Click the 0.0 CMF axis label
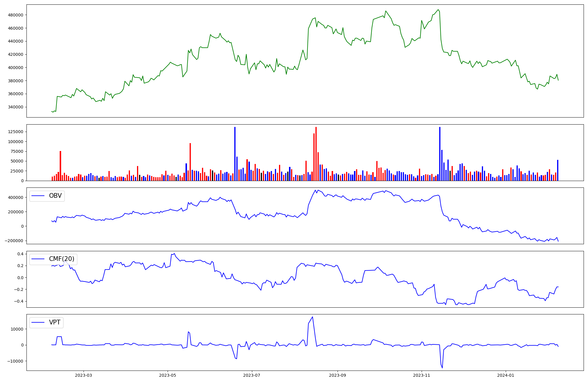 20,278
